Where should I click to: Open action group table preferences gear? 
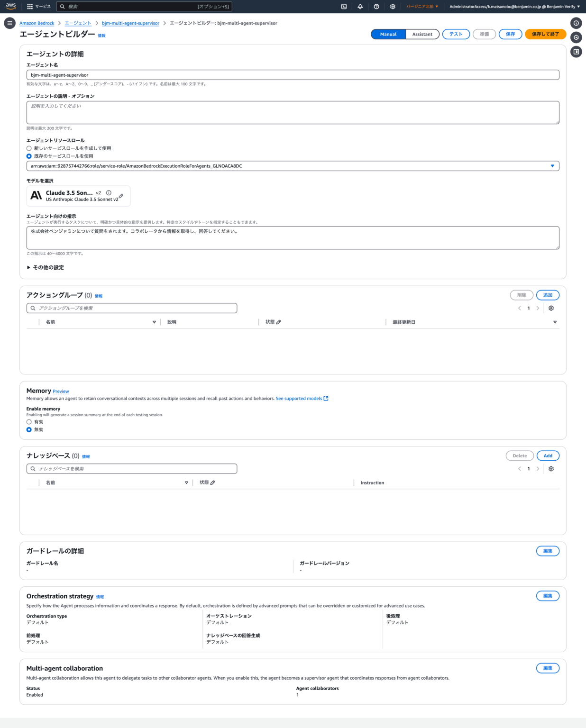click(x=551, y=308)
